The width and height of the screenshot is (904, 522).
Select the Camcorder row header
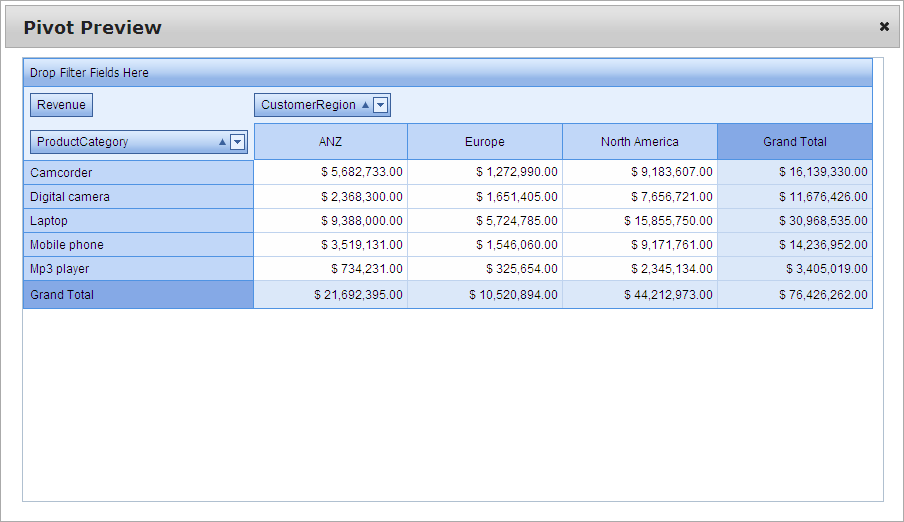(x=138, y=173)
